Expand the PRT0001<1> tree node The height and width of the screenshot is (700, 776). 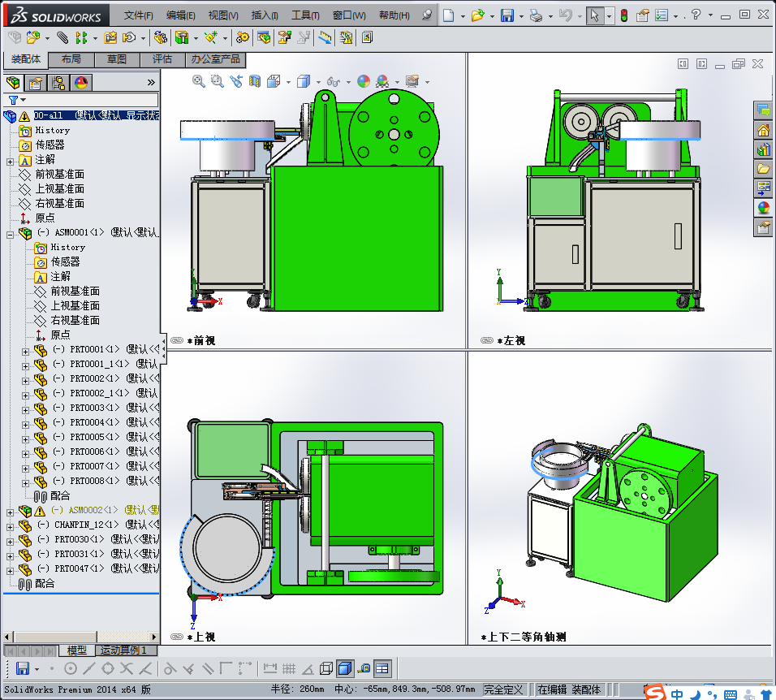pyautogui.click(x=26, y=352)
